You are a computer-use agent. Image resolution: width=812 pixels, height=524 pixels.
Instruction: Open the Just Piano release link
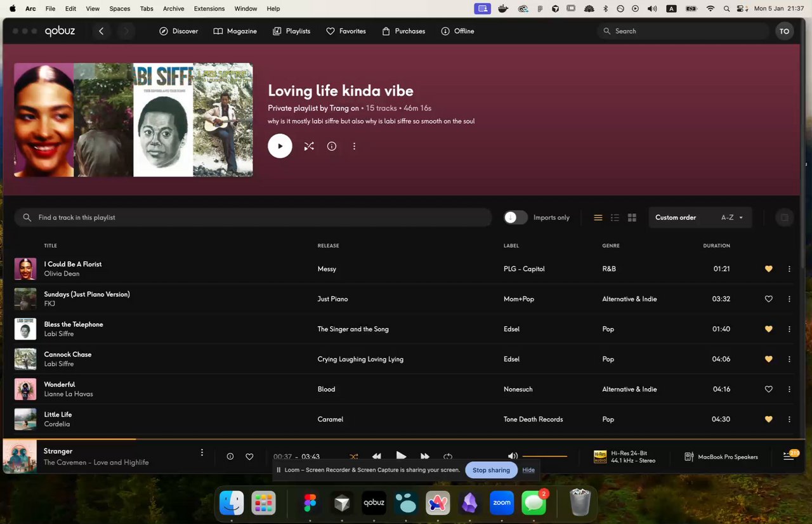(333, 299)
